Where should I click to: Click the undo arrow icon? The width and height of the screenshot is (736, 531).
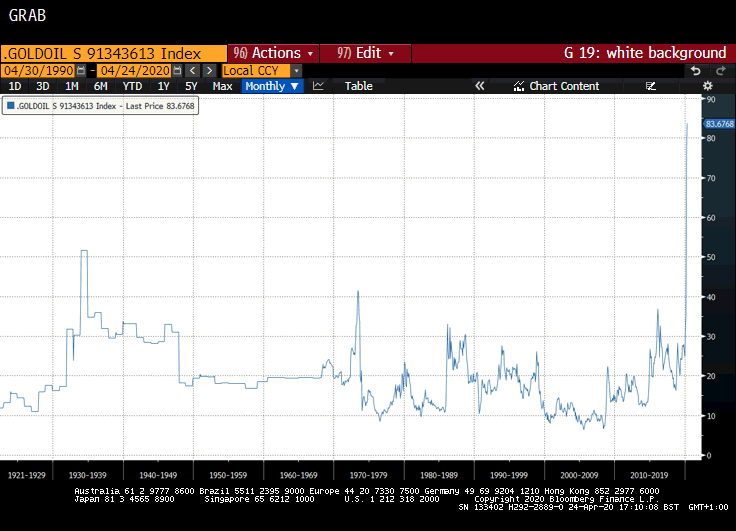click(696, 71)
